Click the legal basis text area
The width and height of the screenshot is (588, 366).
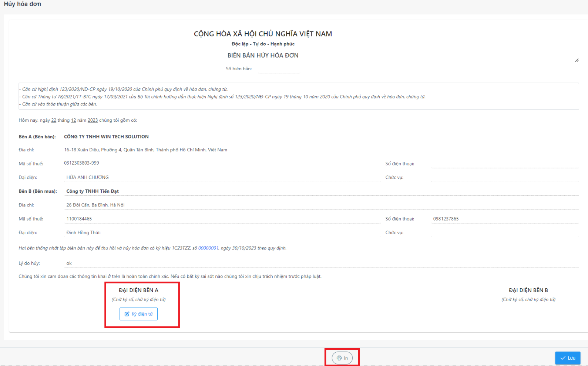pos(299,96)
